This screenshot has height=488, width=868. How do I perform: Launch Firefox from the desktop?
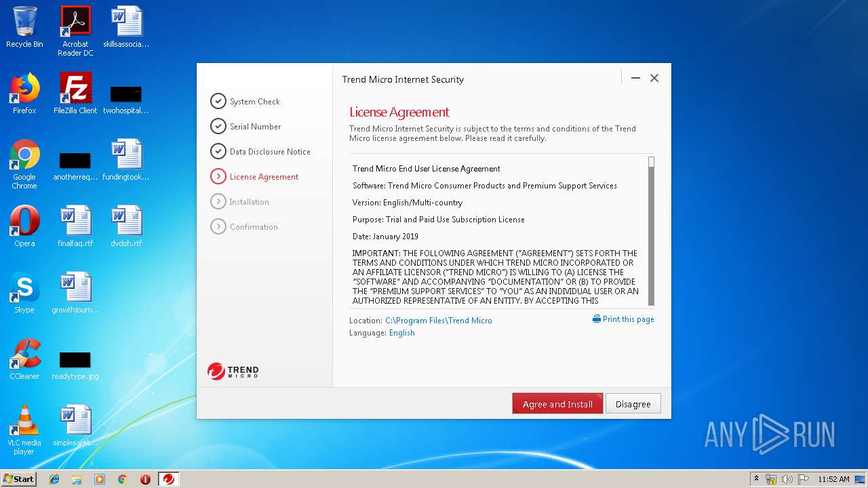click(x=24, y=94)
